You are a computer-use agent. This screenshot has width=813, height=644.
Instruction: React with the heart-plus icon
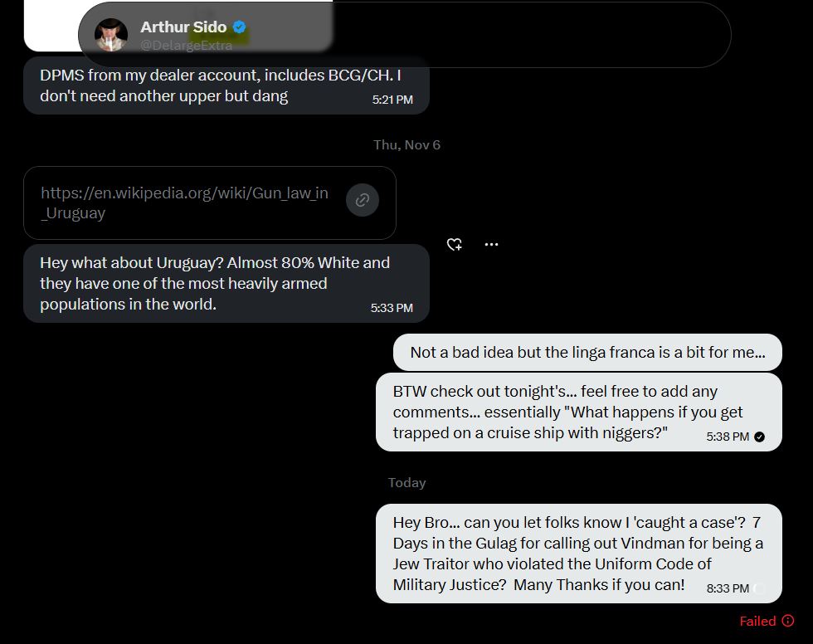(455, 245)
